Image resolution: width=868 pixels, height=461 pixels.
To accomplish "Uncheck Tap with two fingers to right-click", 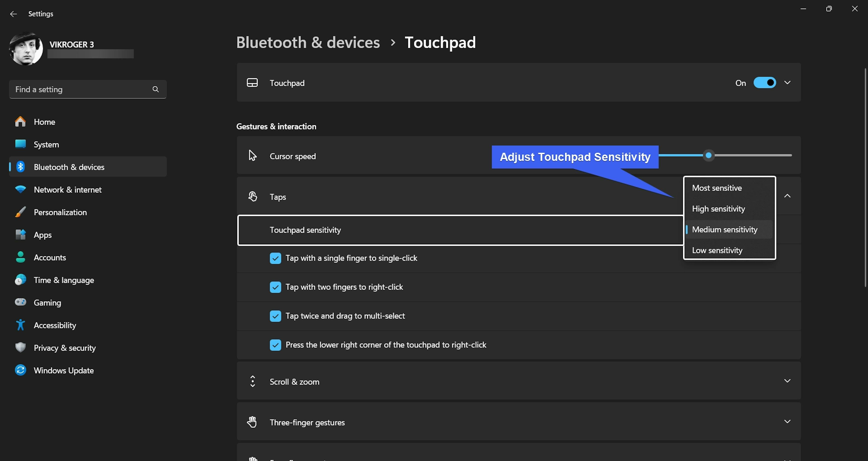I will pos(275,287).
